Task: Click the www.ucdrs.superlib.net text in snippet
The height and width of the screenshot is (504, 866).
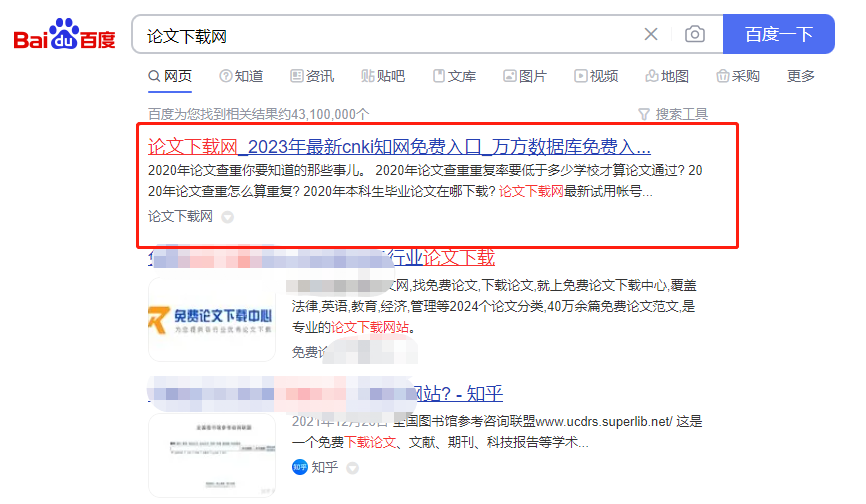Action: click(x=604, y=422)
